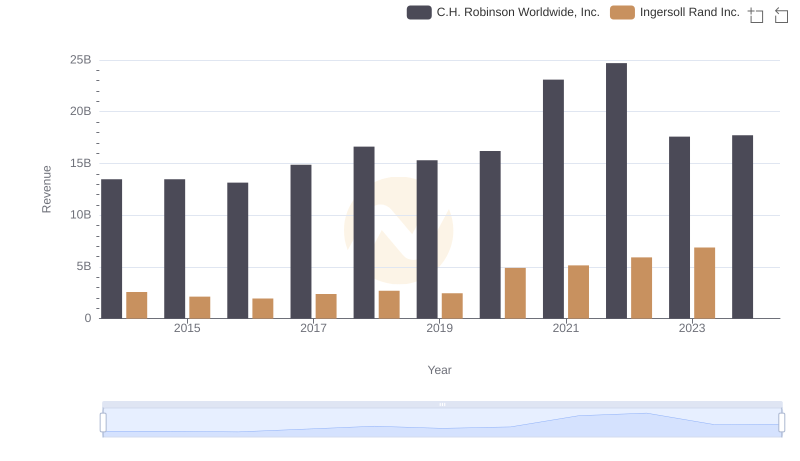Click the 2014 C.H. Robinson first dark bar
The width and height of the screenshot is (800, 461).
112,248
